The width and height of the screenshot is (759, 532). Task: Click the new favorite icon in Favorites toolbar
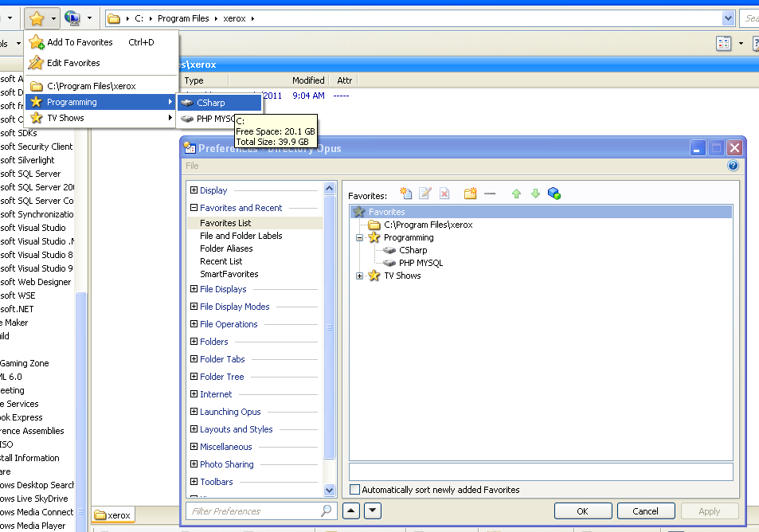405,194
